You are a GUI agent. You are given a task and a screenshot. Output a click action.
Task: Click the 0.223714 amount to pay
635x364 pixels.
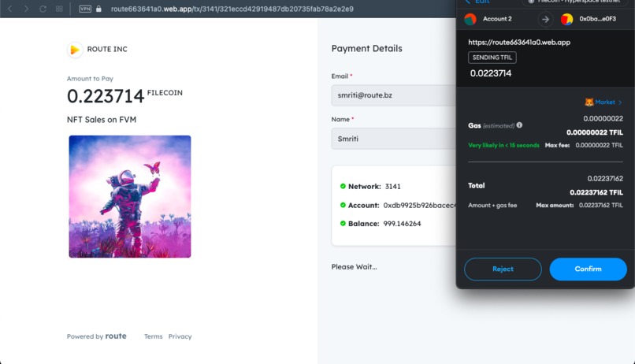[106, 96]
